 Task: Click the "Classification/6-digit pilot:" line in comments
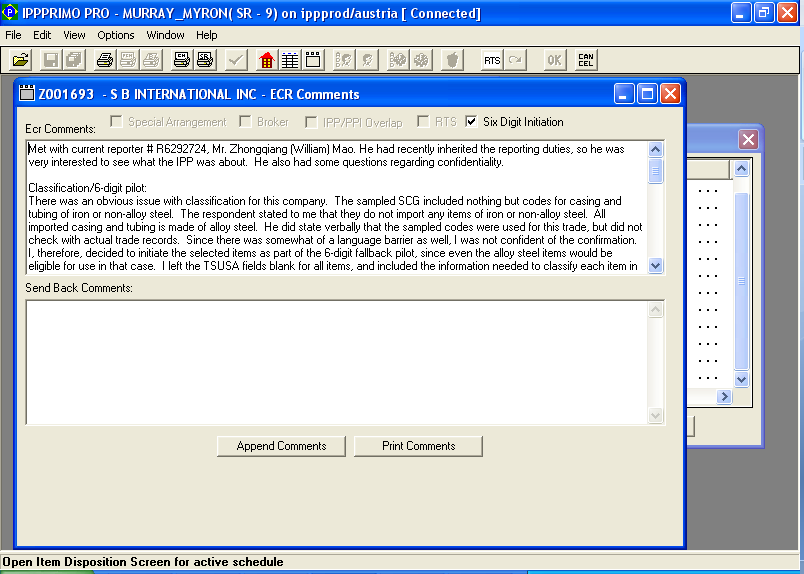tap(87, 188)
